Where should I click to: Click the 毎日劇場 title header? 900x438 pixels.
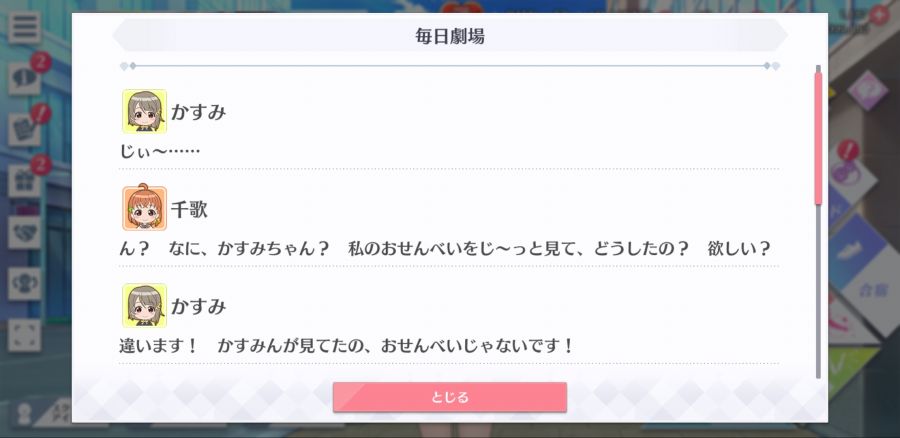point(449,36)
